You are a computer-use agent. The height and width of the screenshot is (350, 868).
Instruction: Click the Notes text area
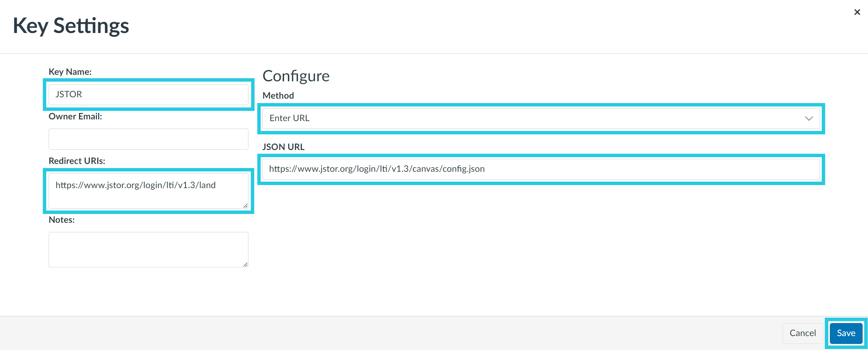click(149, 250)
